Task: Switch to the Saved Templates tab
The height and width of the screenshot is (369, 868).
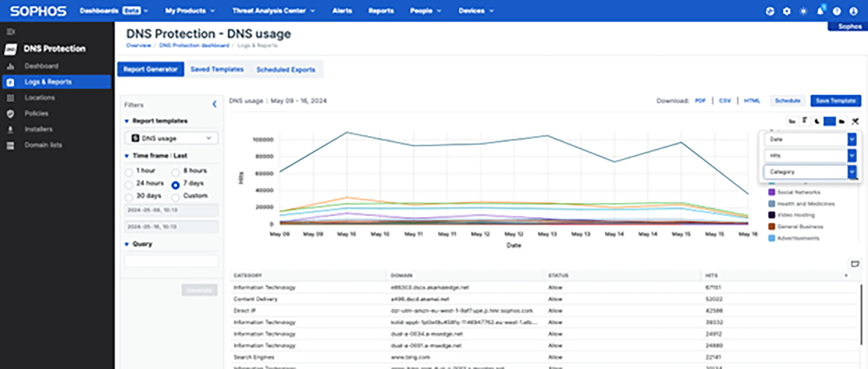Action: point(217,69)
